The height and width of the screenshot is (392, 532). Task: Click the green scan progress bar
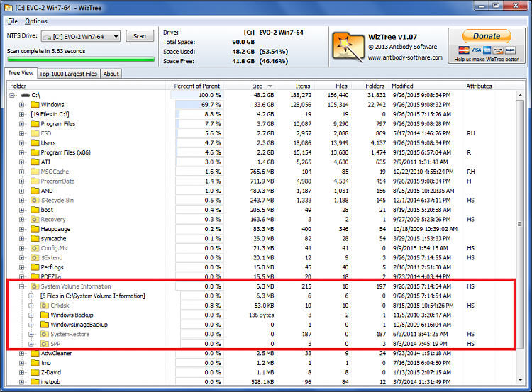(81, 60)
